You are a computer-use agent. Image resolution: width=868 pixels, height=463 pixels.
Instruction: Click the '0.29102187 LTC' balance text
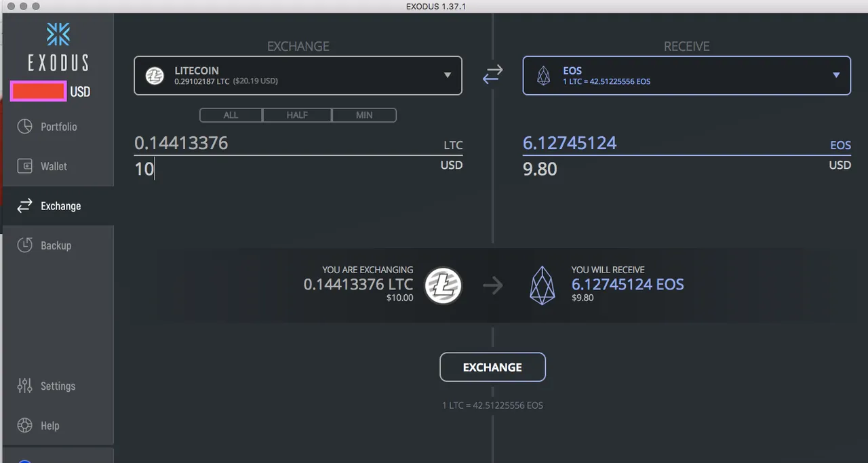pos(203,81)
